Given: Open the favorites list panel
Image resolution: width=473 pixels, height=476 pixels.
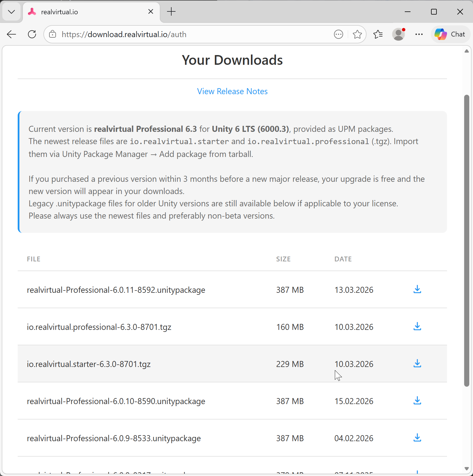Looking at the screenshot, I should (378, 35).
